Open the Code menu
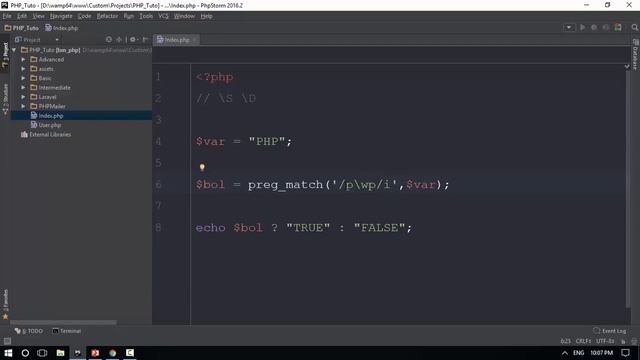640x360 pixels. [84, 16]
